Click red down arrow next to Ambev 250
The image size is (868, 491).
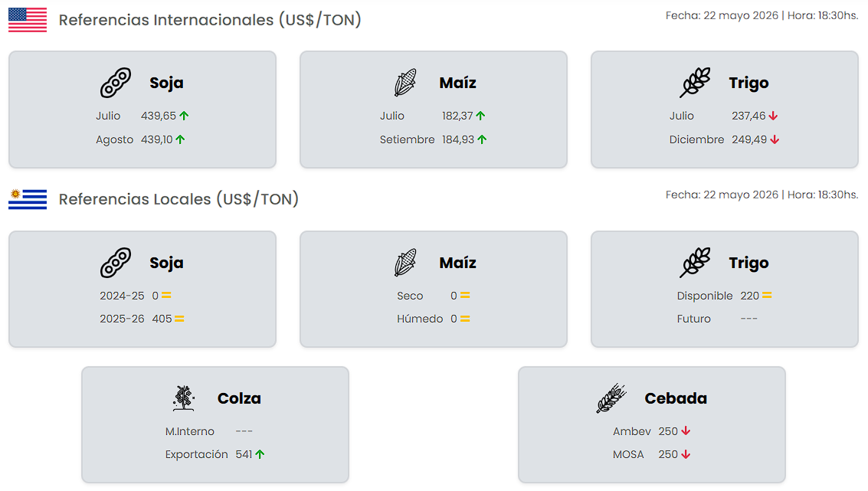coord(686,430)
